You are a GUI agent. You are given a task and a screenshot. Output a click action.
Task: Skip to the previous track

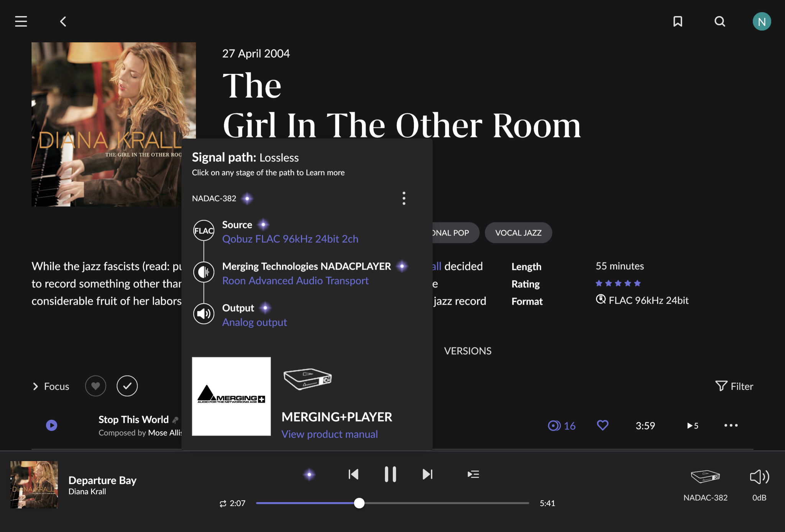[353, 475]
